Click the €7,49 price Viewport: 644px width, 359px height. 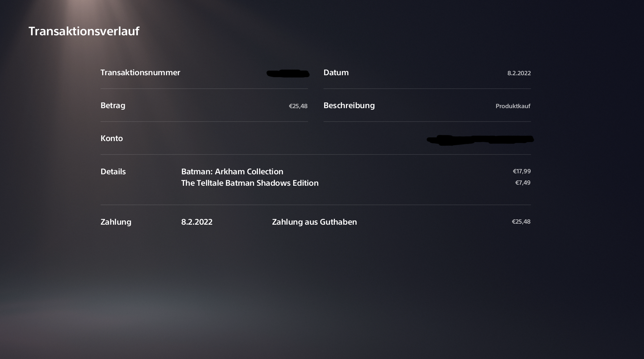coord(523,183)
